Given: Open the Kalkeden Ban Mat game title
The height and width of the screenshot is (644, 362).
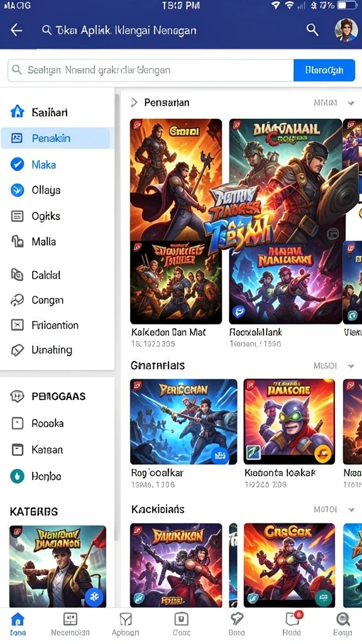Looking at the screenshot, I should tap(168, 332).
